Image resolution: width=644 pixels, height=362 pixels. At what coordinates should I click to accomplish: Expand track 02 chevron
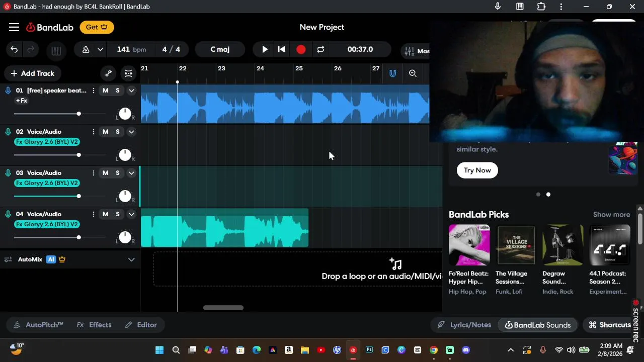click(131, 132)
